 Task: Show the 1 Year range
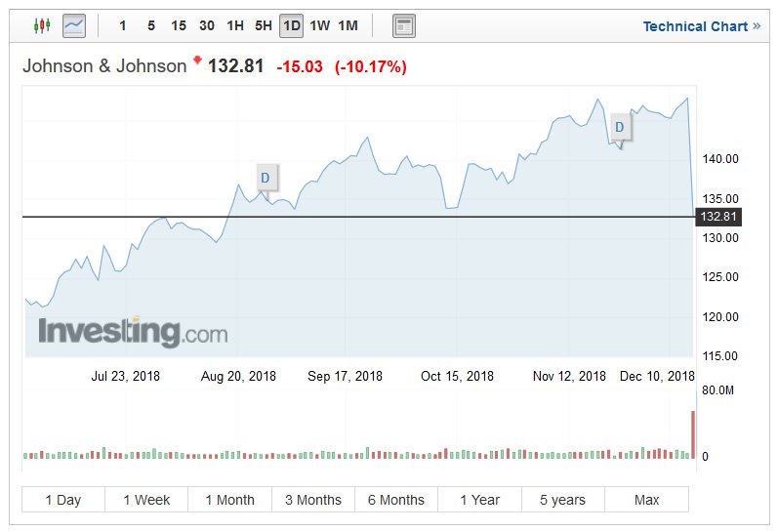480,500
